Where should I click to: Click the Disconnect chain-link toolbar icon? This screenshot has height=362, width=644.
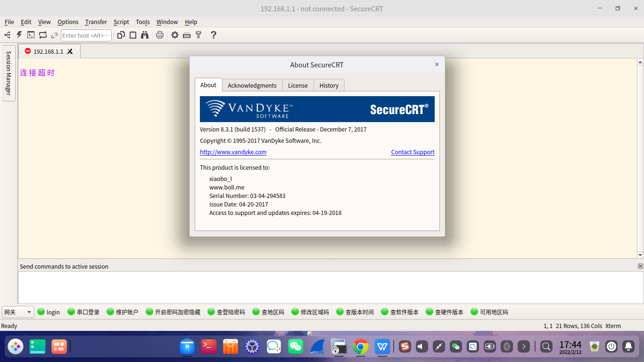coord(54,35)
